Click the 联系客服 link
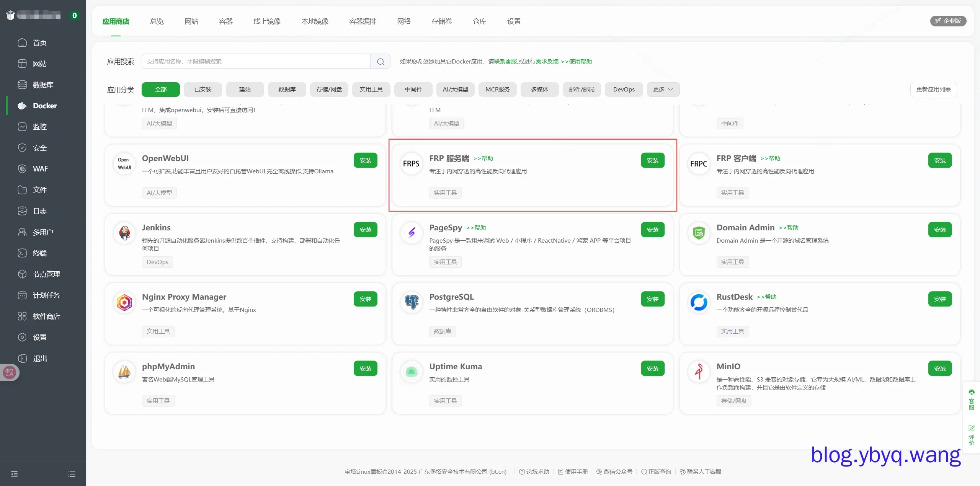The image size is (980, 486). click(505, 61)
